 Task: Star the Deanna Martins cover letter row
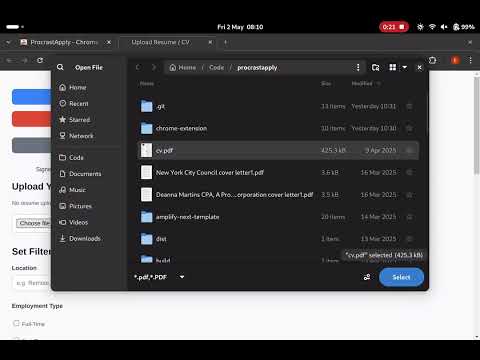pos(409,195)
